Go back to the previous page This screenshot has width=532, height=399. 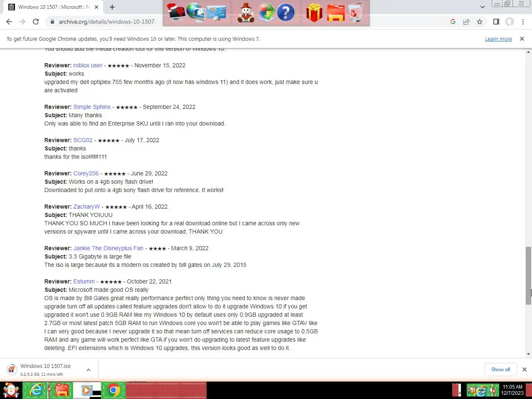pos(9,22)
